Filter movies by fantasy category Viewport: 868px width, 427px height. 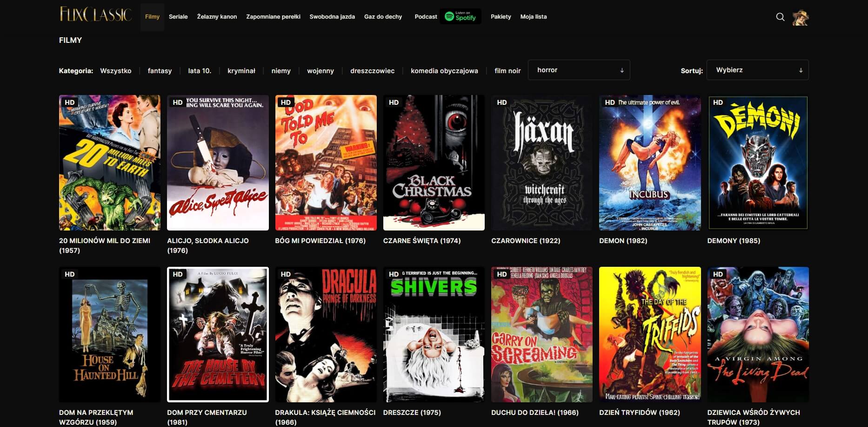click(160, 71)
